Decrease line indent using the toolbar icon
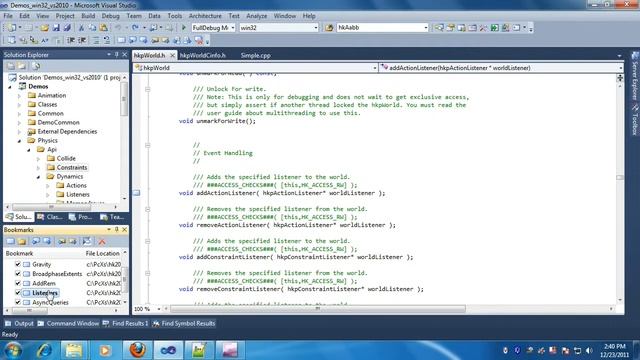This screenshot has width=640, height=360. pos(71,40)
